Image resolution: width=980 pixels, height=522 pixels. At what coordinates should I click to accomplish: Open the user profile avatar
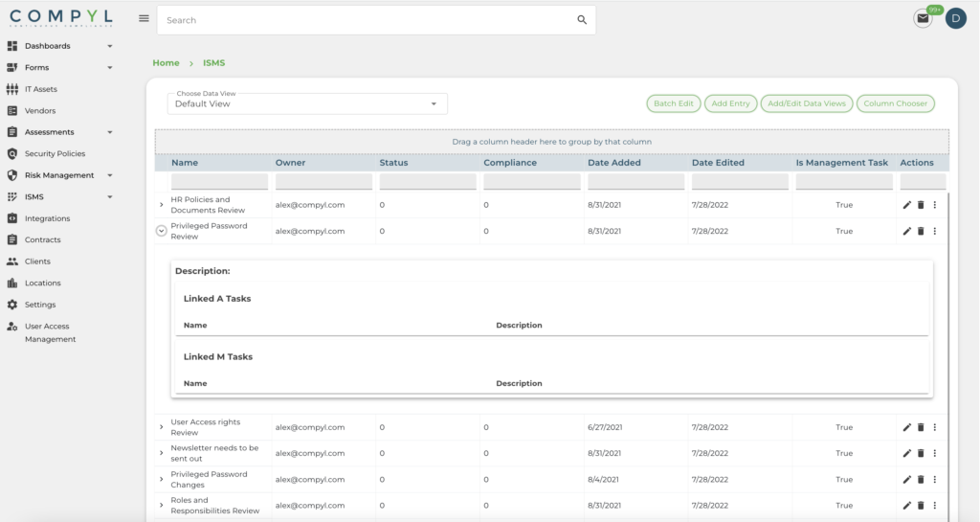pyautogui.click(x=955, y=18)
